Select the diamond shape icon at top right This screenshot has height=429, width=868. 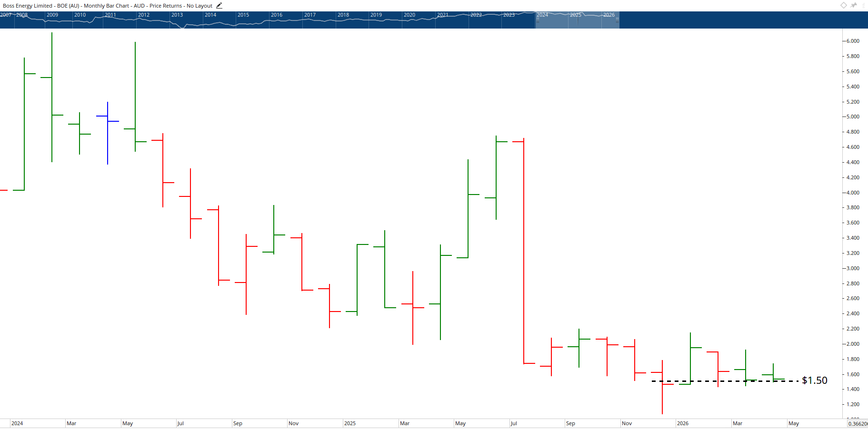(843, 5)
